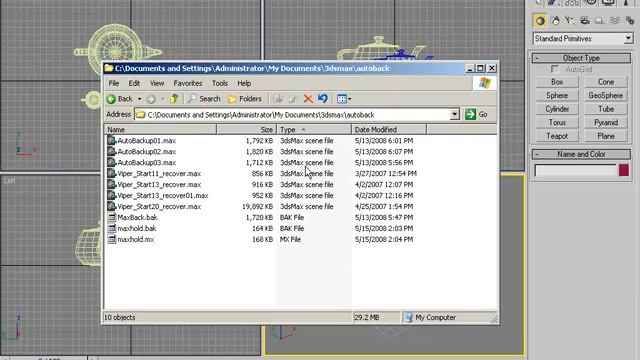Click the object name input field
Screen dimensions: 640x360
575,170
